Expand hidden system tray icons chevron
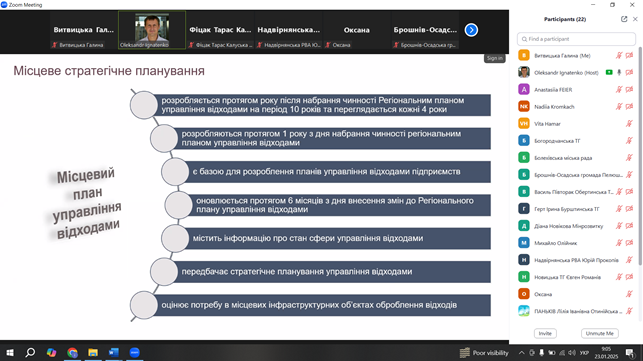The width and height of the screenshot is (643, 361). click(x=521, y=352)
